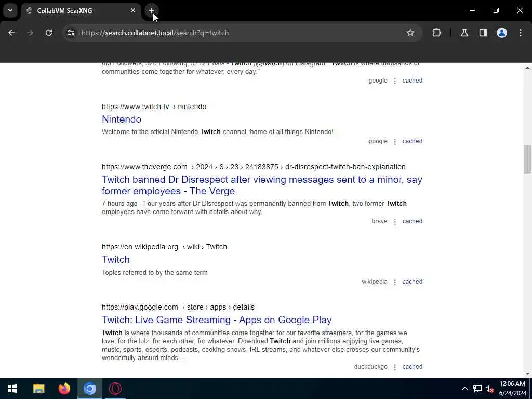
Task: View site information icon in address bar
Action: pos(71,33)
